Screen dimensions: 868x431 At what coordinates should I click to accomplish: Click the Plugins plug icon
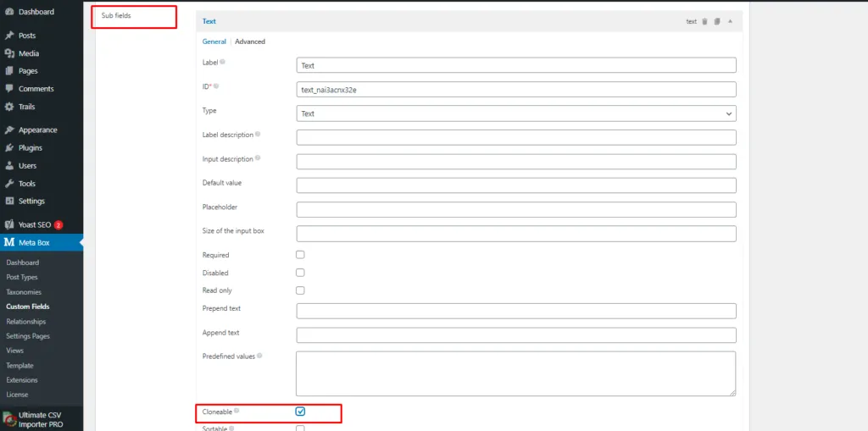8,147
